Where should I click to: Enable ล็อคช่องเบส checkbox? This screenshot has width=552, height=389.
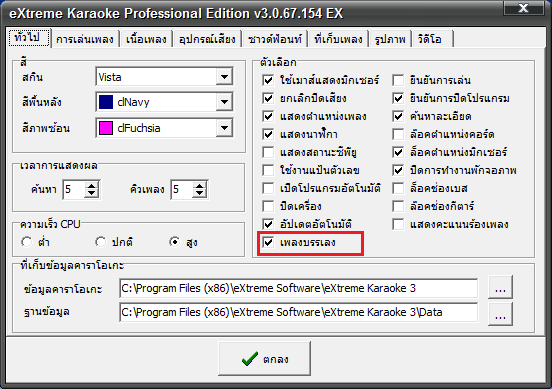[x=398, y=188]
